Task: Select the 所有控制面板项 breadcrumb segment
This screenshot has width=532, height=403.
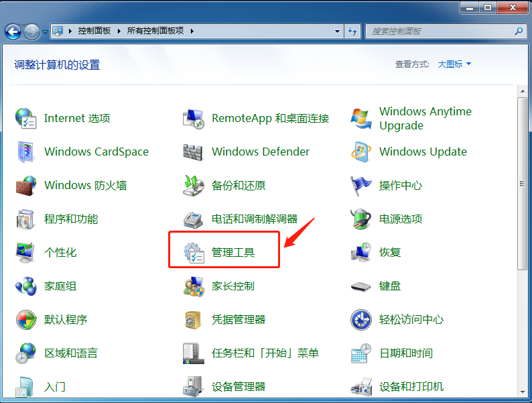Action: 157,31
